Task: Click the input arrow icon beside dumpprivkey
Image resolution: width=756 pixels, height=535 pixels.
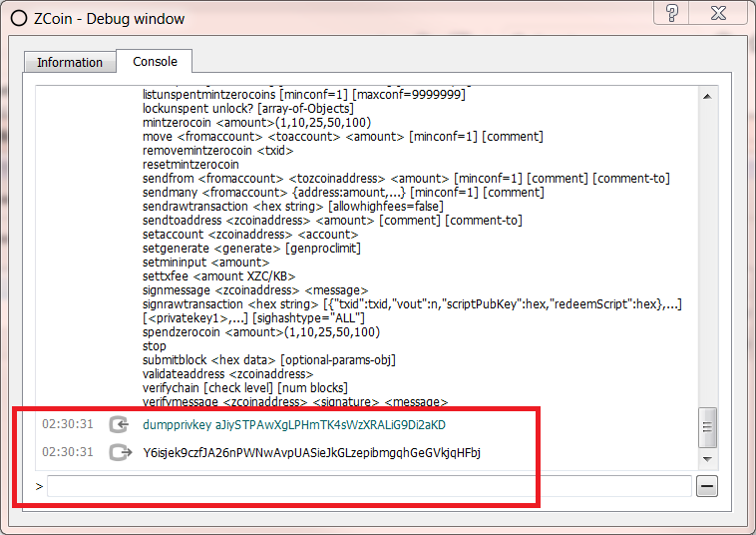Action: (x=119, y=424)
